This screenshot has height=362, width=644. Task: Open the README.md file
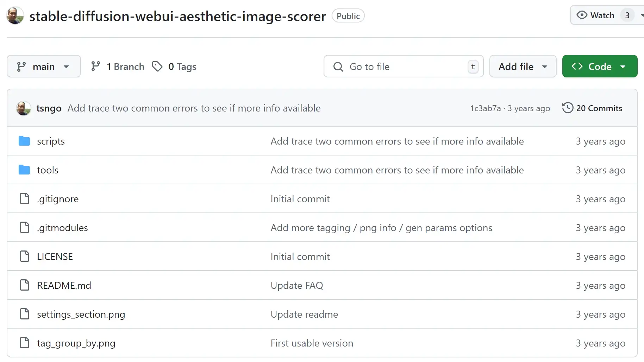point(64,285)
